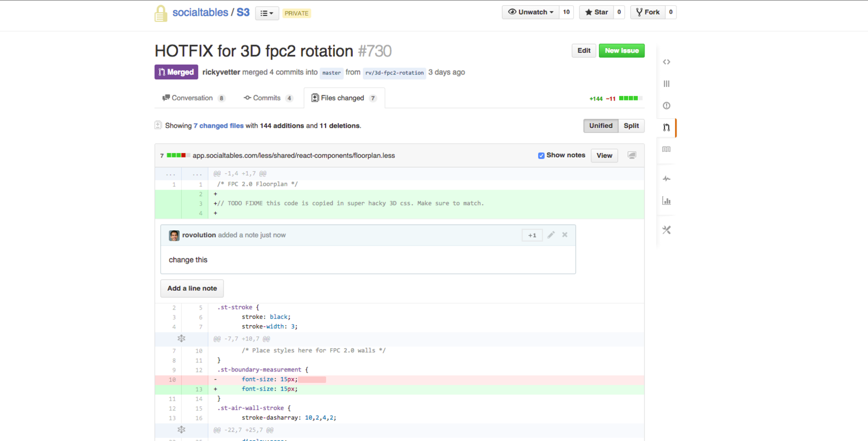868x441 pixels.
Task: View the floorplan.less file
Action: (x=604, y=155)
